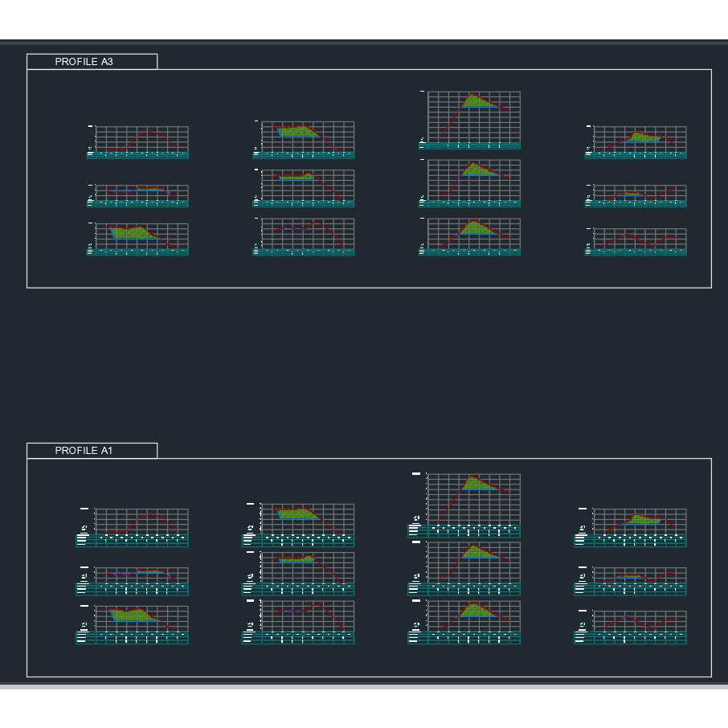Click green filled area in tallest A3 chart

(477, 103)
